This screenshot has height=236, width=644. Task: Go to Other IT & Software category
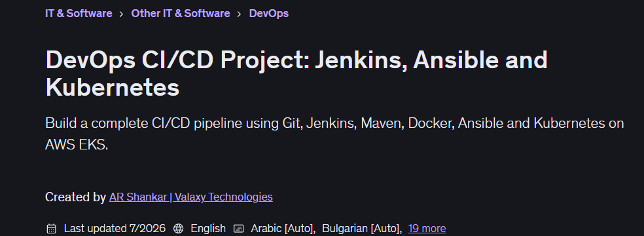click(x=180, y=13)
